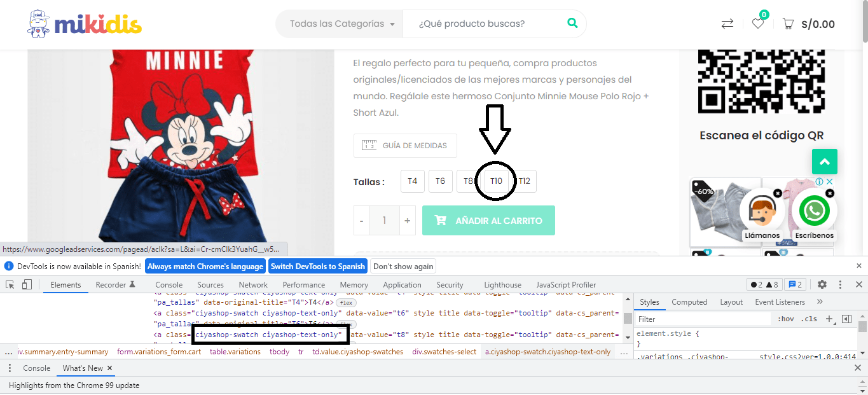Click the ad info icon
Viewport: 868px width, 395px height.
pos(820,182)
